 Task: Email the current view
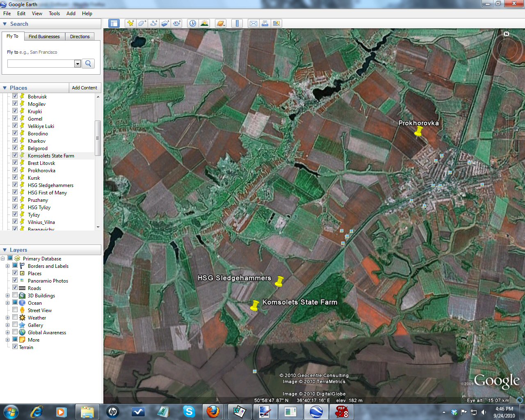(x=253, y=23)
